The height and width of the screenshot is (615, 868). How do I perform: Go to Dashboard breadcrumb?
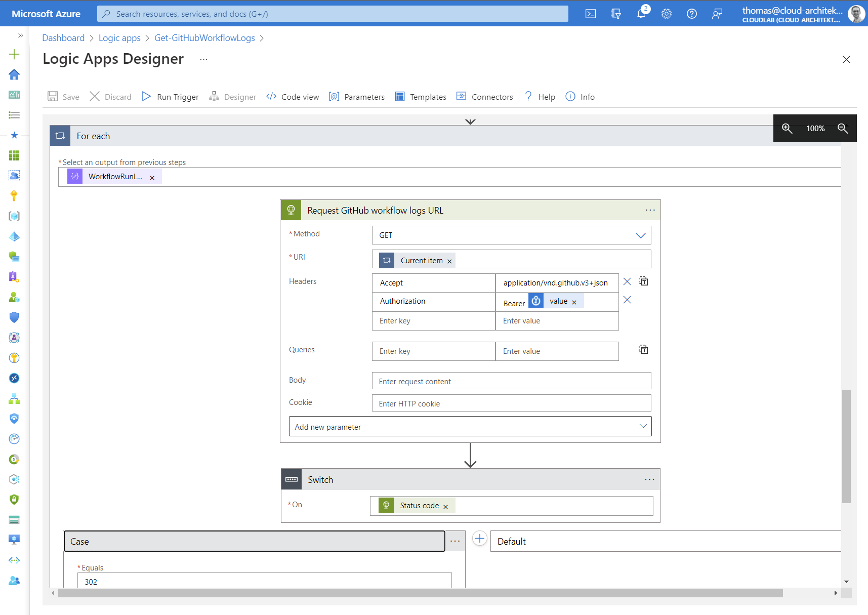tap(63, 38)
